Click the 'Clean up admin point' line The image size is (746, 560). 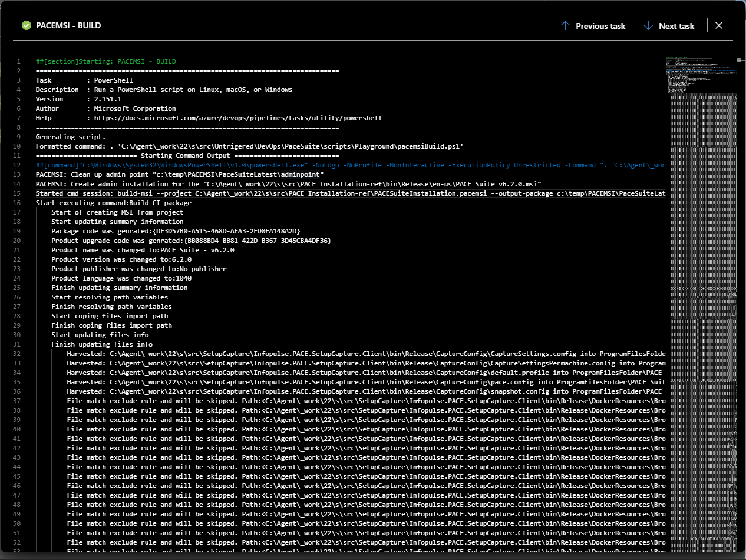(180, 174)
